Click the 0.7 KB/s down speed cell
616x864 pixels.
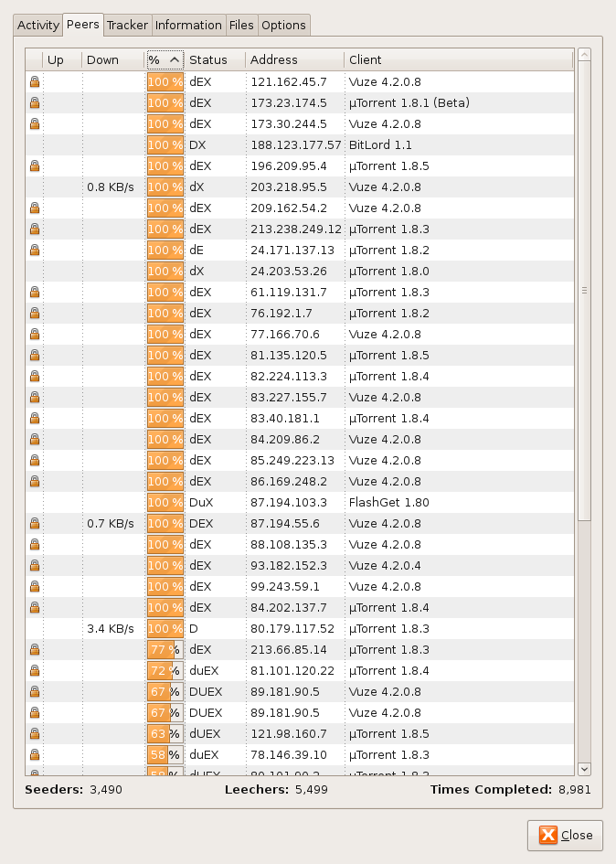click(x=111, y=524)
